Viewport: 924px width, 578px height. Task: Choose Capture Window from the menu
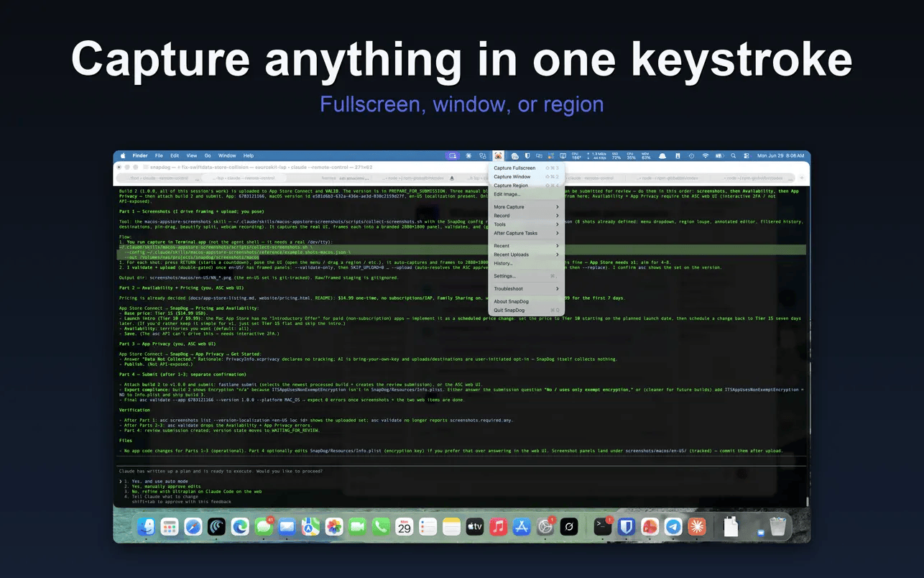526,177
